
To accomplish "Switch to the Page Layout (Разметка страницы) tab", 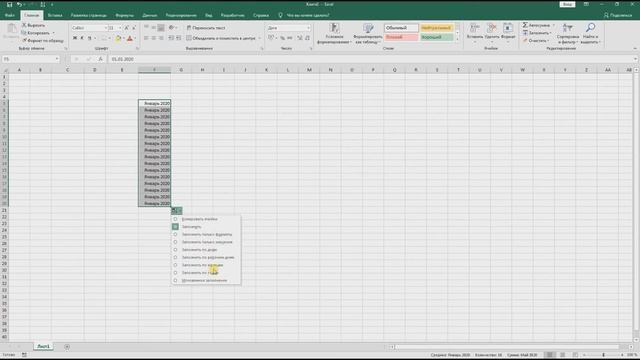I will point(89,16).
